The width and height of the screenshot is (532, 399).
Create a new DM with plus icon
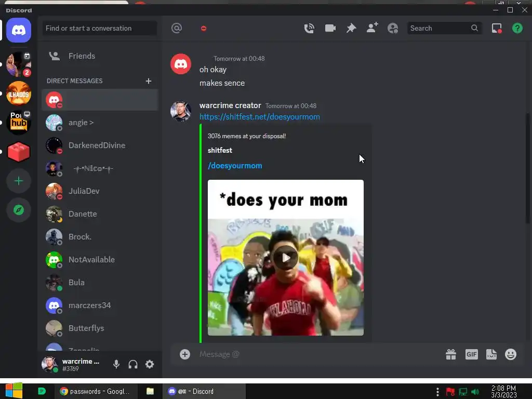[x=148, y=81]
